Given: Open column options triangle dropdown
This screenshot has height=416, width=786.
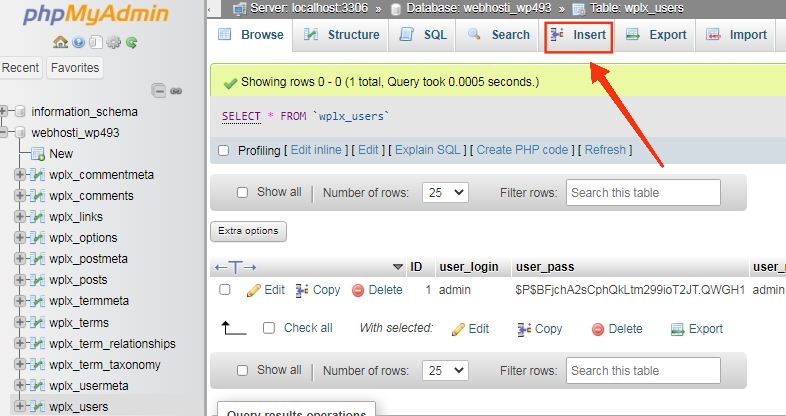Looking at the screenshot, I should coord(398,267).
